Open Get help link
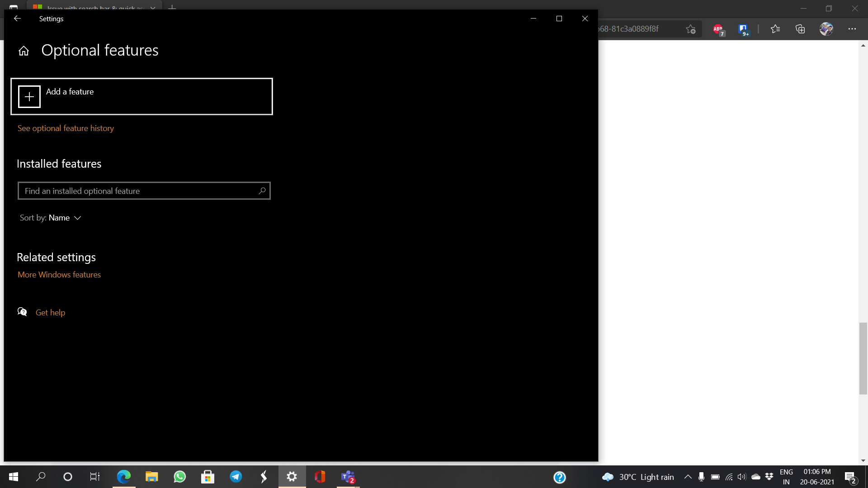This screenshot has height=488, width=868. [x=50, y=313]
